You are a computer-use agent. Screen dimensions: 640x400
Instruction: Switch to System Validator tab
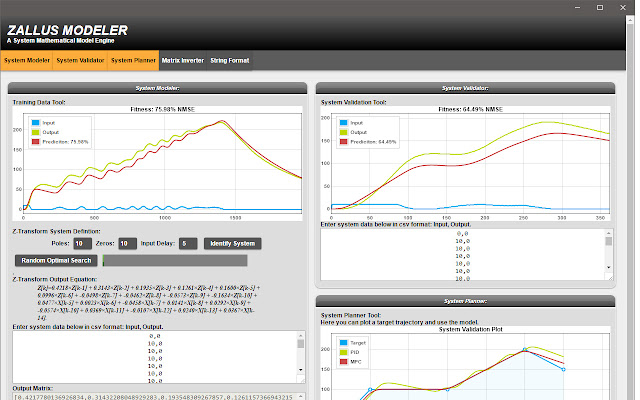[80, 60]
